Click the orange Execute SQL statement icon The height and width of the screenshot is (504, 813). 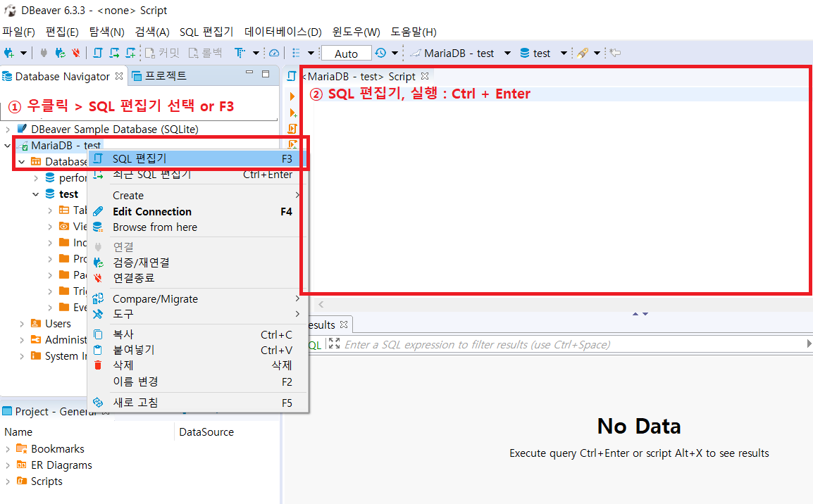[x=292, y=96]
